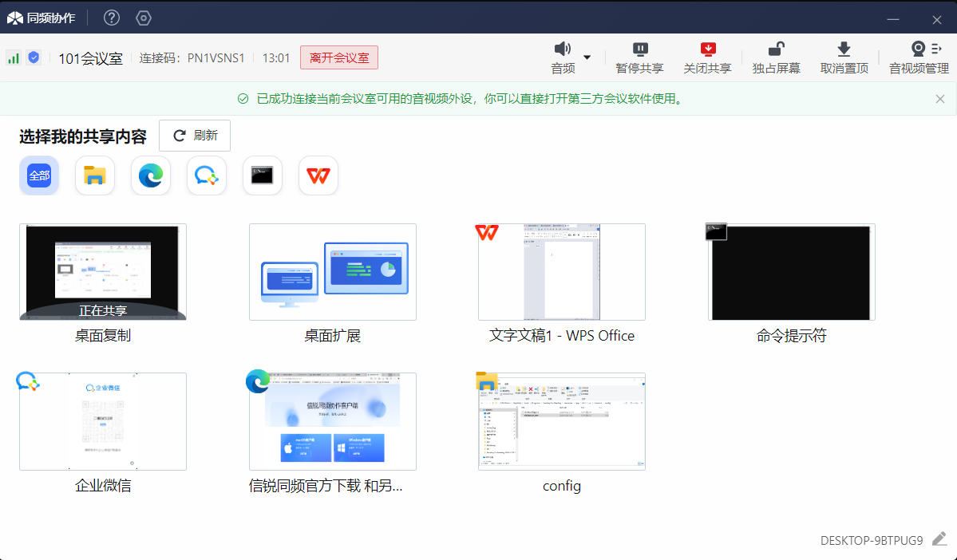Screen dimensions: 957x560
Task: Share the config folder window thumbnail
Action: pyautogui.click(x=561, y=421)
